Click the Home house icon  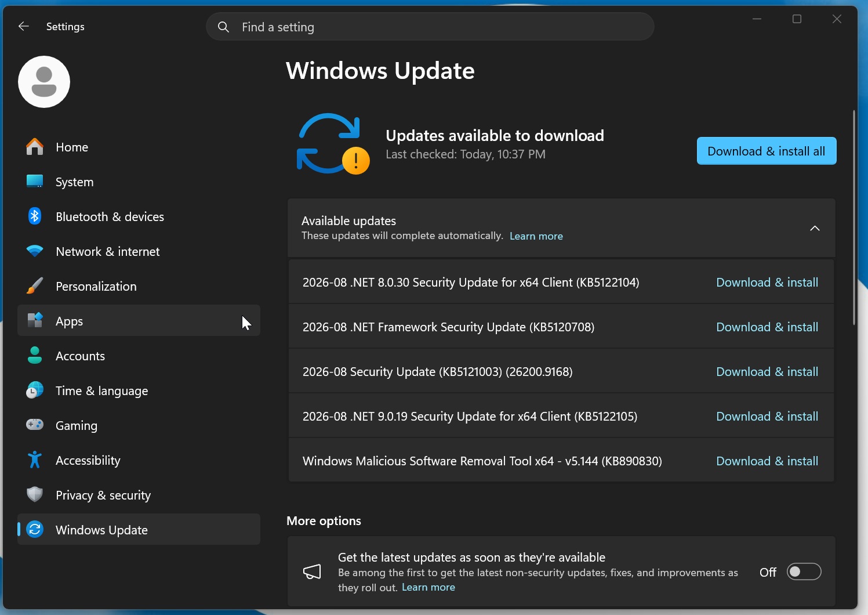tap(35, 147)
